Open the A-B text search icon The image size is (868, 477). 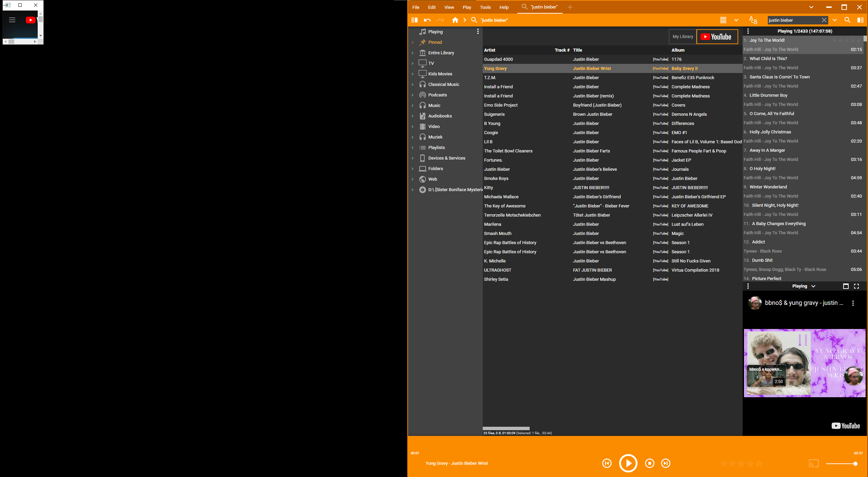[x=753, y=20]
